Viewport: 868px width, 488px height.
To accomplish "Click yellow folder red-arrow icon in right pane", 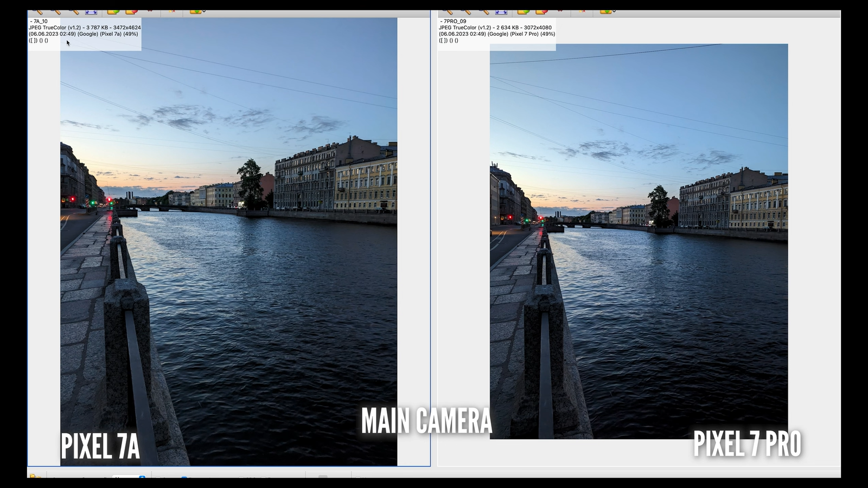I will click(541, 11).
